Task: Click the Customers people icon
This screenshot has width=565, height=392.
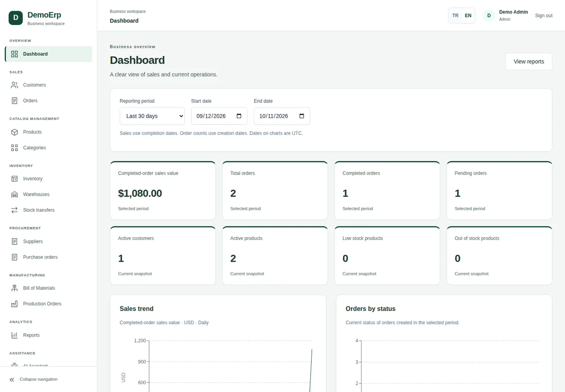Action: 15,85
